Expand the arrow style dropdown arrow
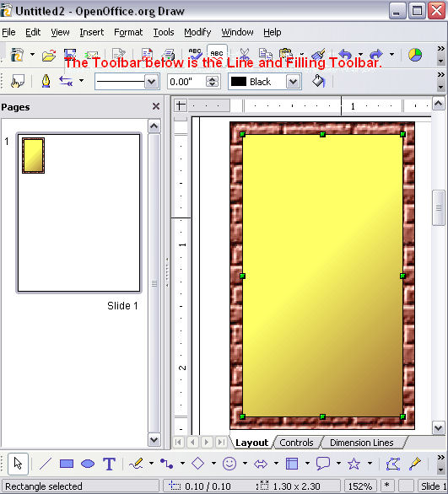The height and width of the screenshot is (494, 448). (81, 81)
